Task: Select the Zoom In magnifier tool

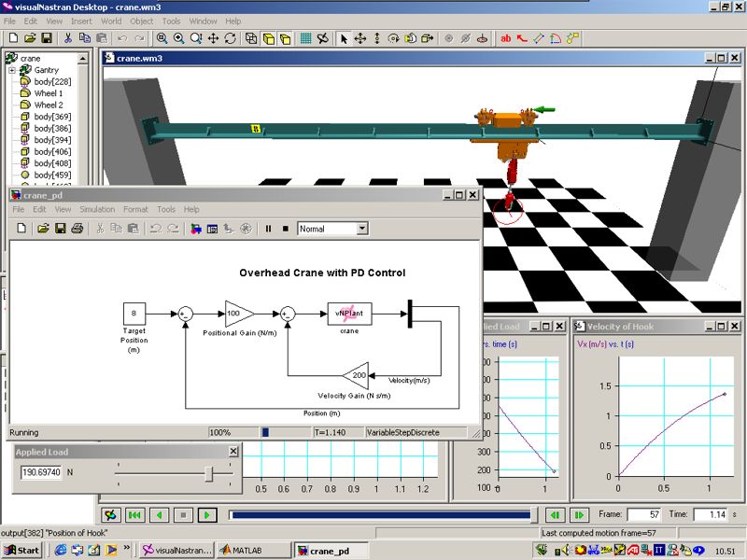Action: click(179, 38)
